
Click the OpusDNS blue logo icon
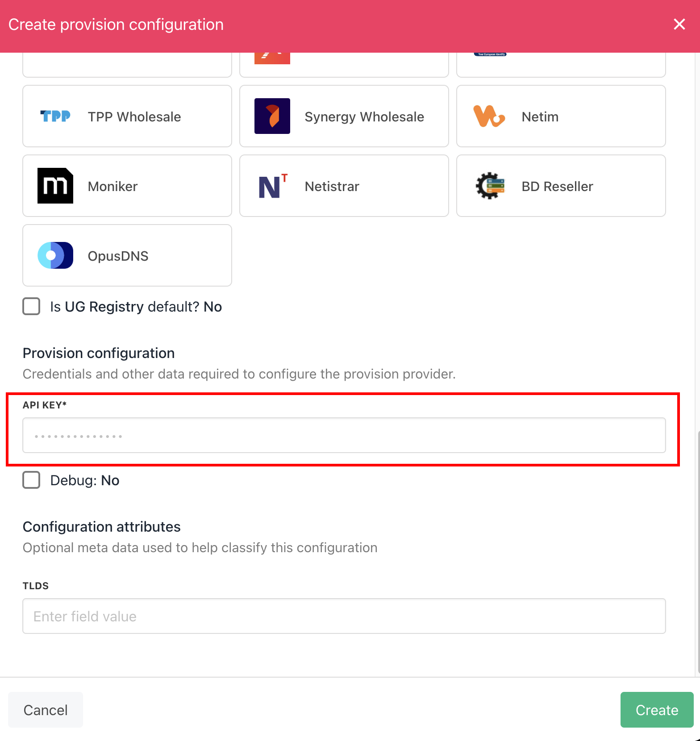(x=55, y=255)
